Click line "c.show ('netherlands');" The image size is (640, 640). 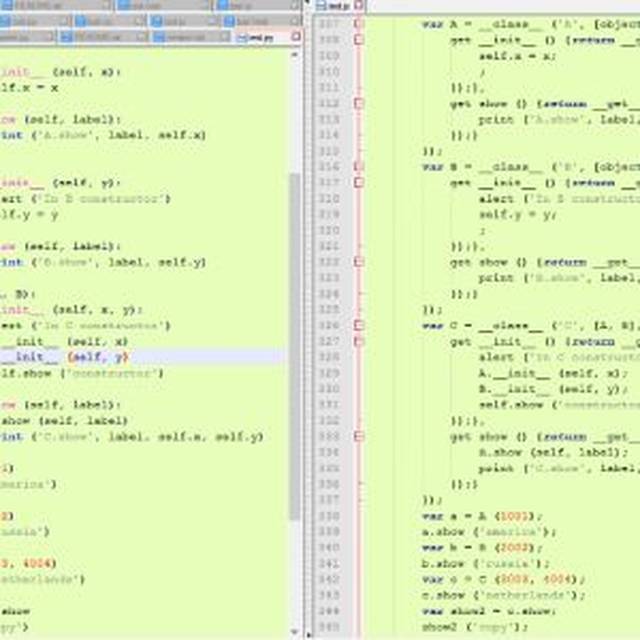(x=503, y=595)
